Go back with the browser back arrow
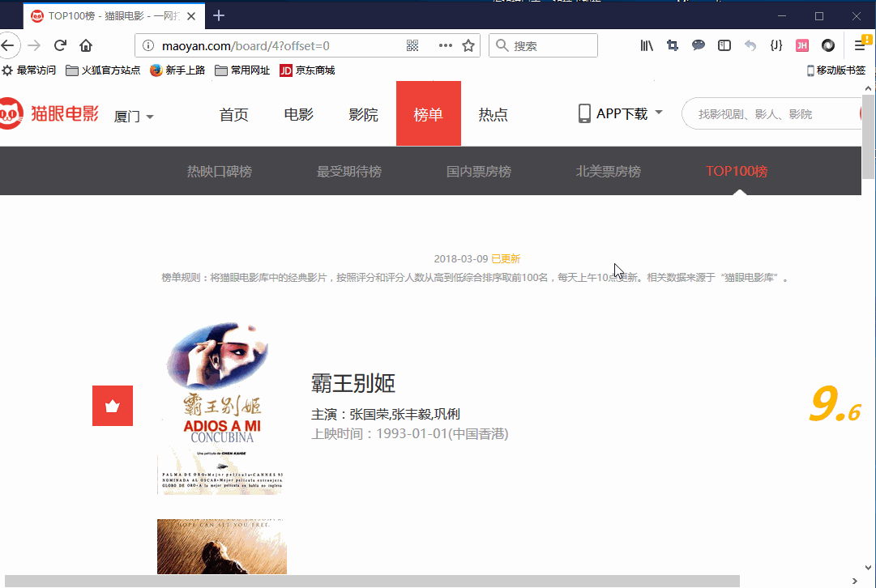Viewport: 876px width, 588px height. [8, 46]
